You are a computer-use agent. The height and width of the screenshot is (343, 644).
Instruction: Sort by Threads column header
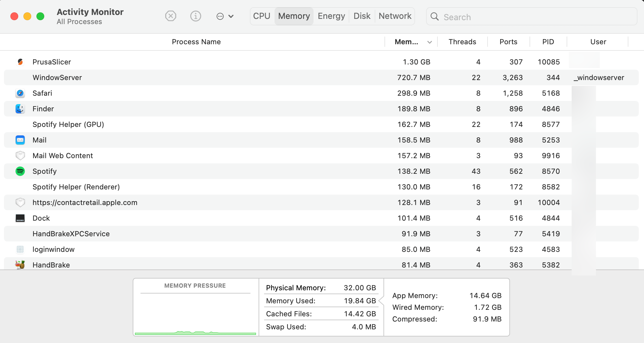[x=462, y=42]
